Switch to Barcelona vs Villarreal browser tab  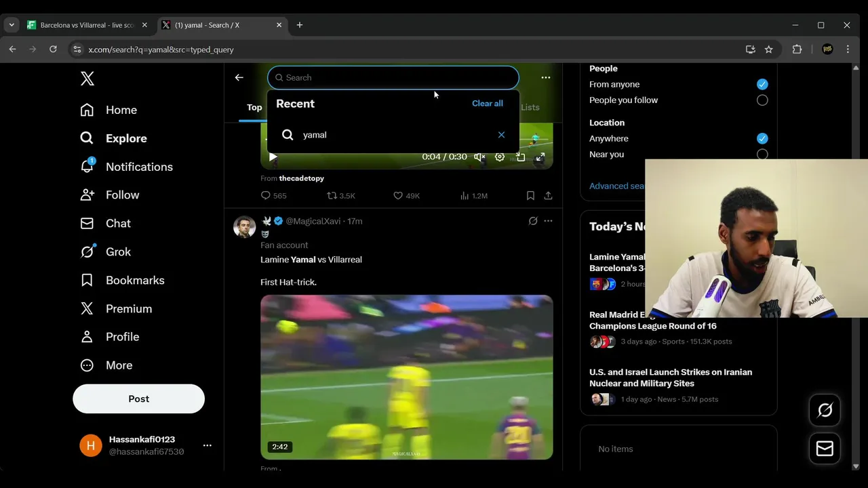(87, 25)
